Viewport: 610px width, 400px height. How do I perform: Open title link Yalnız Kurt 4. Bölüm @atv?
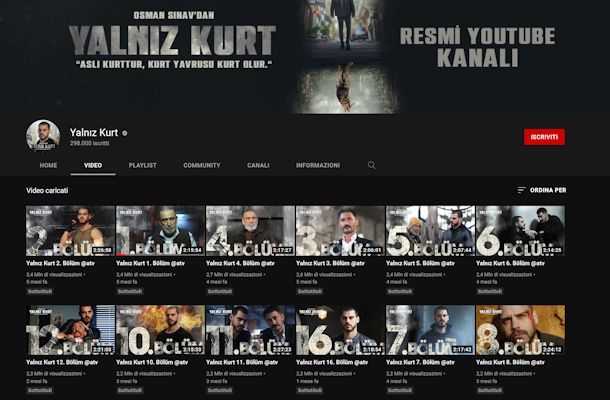click(240, 263)
